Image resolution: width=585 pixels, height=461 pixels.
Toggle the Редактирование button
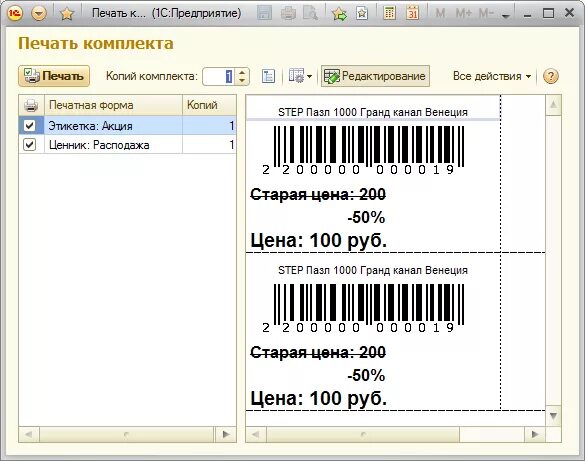[x=375, y=76]
